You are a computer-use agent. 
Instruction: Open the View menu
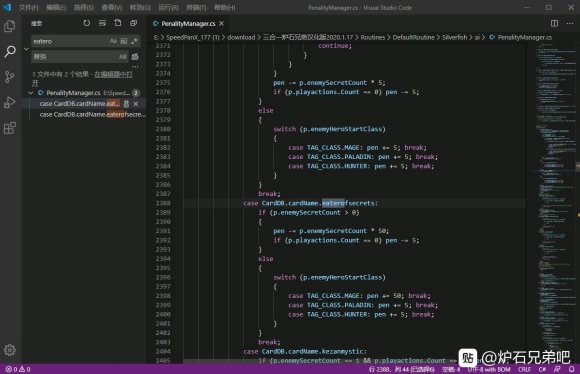[112, 7]
